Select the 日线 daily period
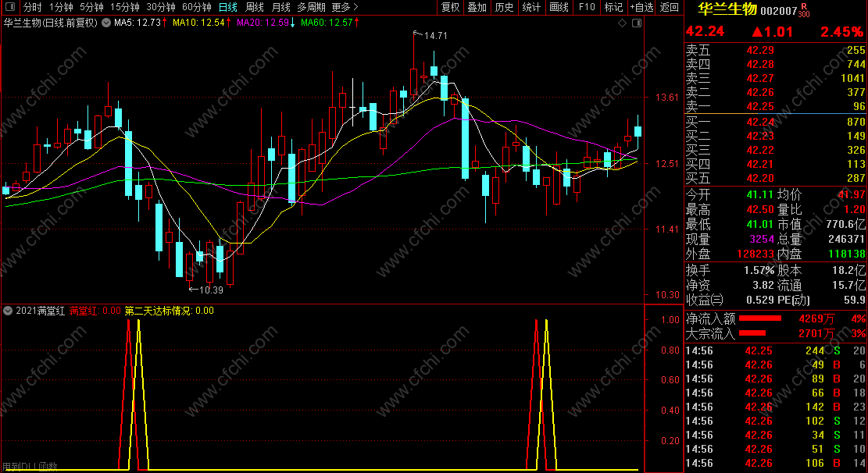 [227, 7]
